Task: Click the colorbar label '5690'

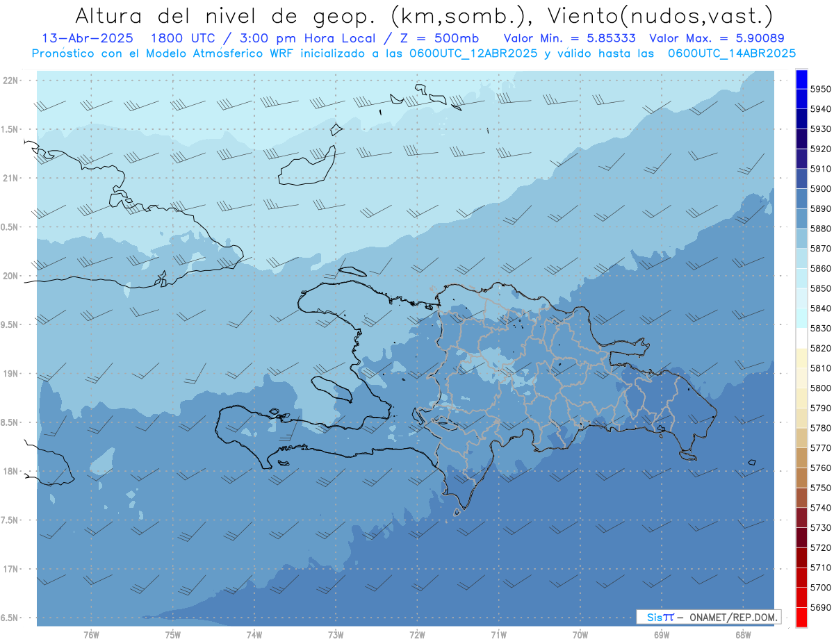Action: coord(821,607)
